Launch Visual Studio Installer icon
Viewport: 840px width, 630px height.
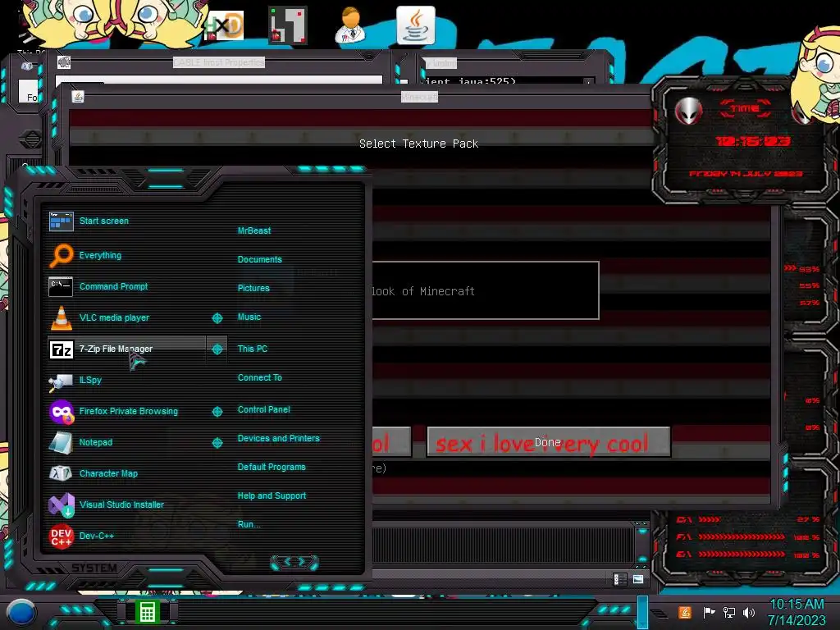pyautogui.click(x=61, y=504)
